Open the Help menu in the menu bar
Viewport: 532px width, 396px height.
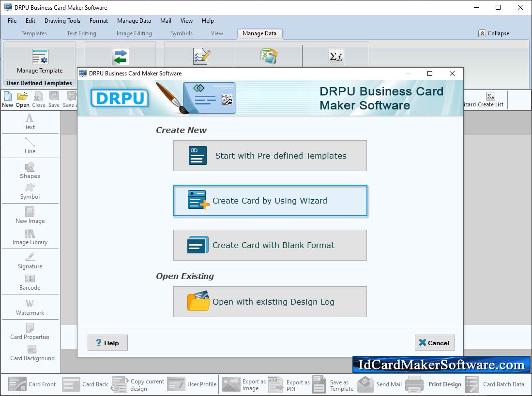(x=208, y=21)
